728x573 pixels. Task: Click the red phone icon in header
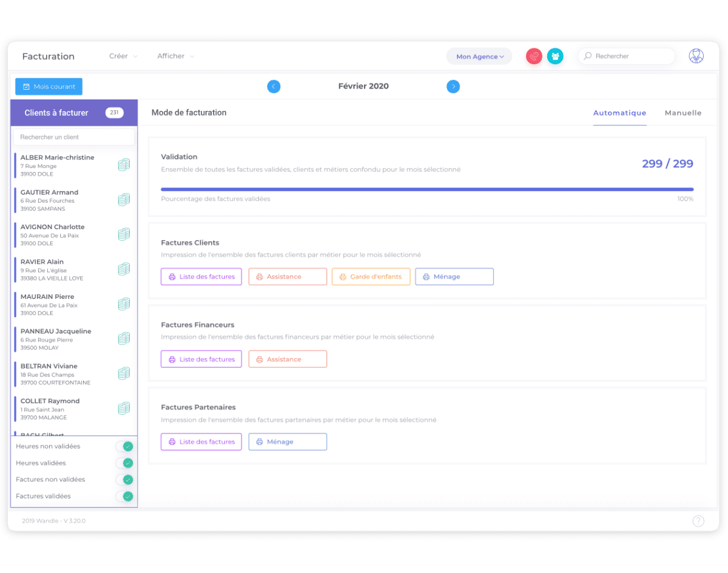(x=534, y=56)
